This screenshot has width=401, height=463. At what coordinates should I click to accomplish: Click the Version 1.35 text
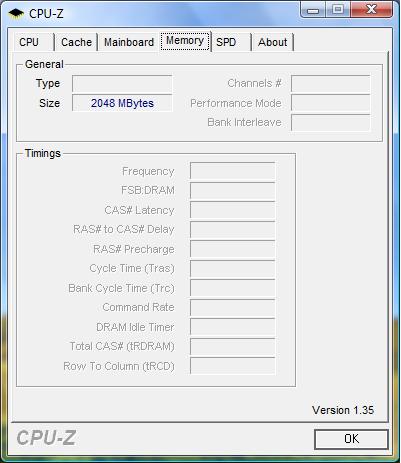coord(343,410)
